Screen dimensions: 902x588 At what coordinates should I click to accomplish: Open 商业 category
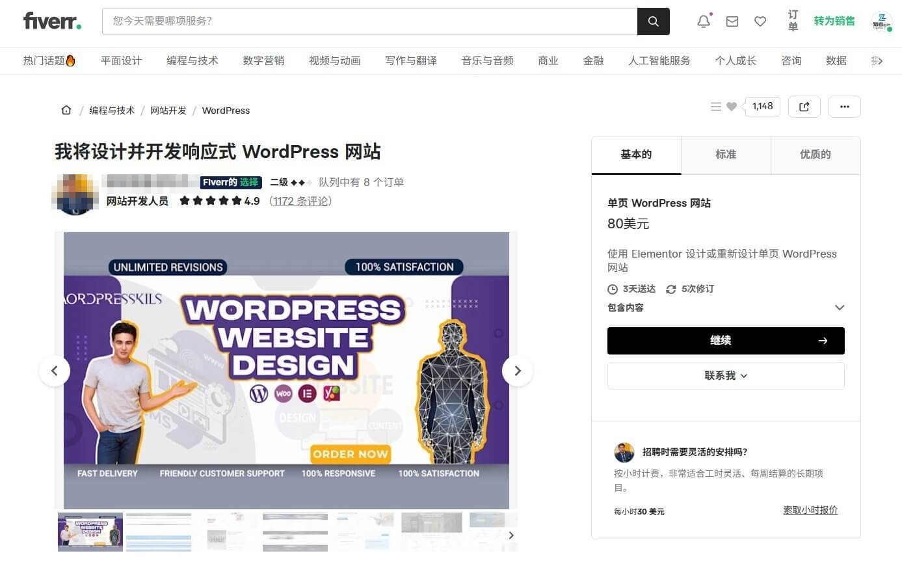(548, 60)
